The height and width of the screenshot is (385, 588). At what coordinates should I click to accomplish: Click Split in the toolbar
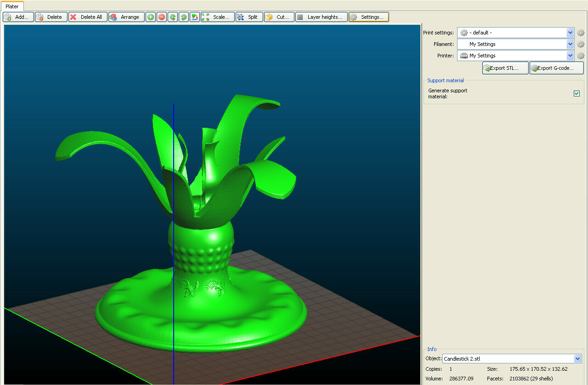(249, 17)
